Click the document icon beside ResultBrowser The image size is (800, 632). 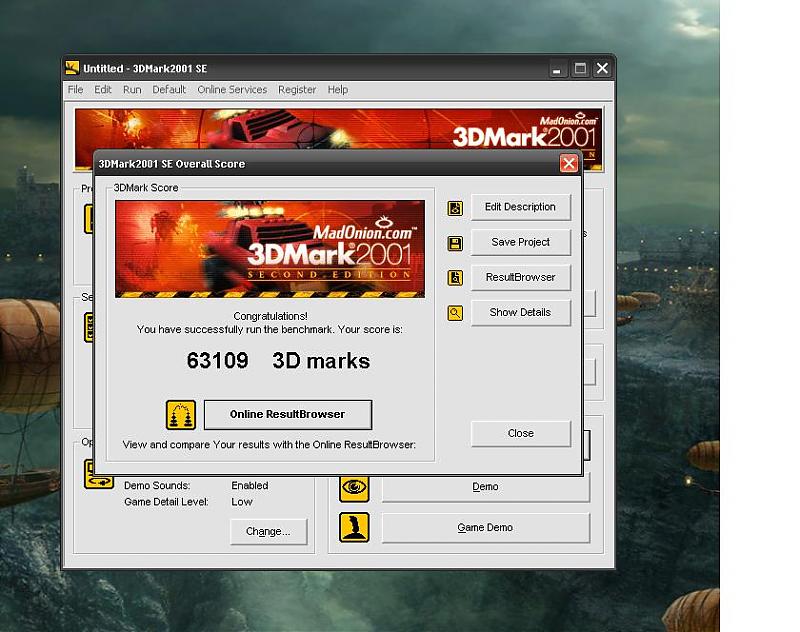(455, 278)
